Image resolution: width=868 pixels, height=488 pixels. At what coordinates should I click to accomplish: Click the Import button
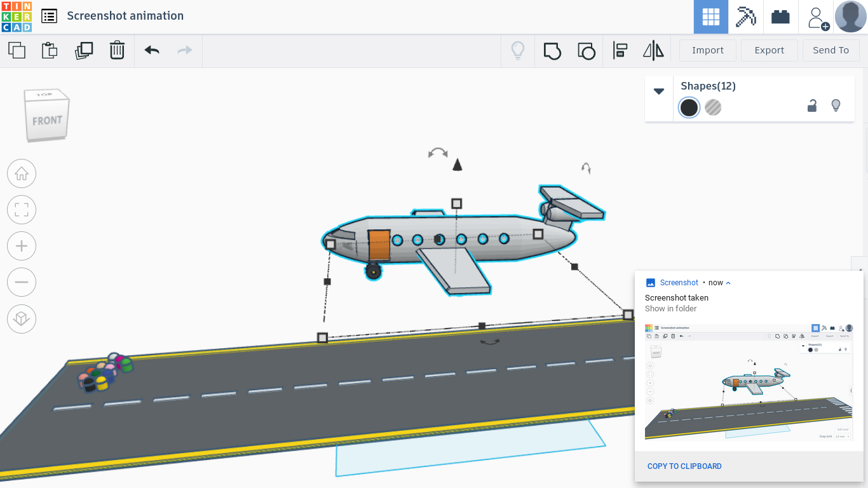point(708,50)
